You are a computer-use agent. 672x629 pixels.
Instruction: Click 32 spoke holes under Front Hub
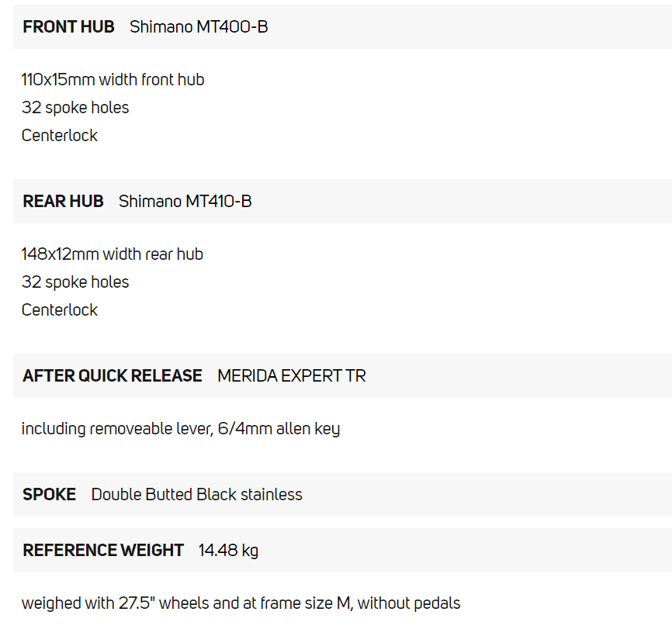tap(75, 108)
